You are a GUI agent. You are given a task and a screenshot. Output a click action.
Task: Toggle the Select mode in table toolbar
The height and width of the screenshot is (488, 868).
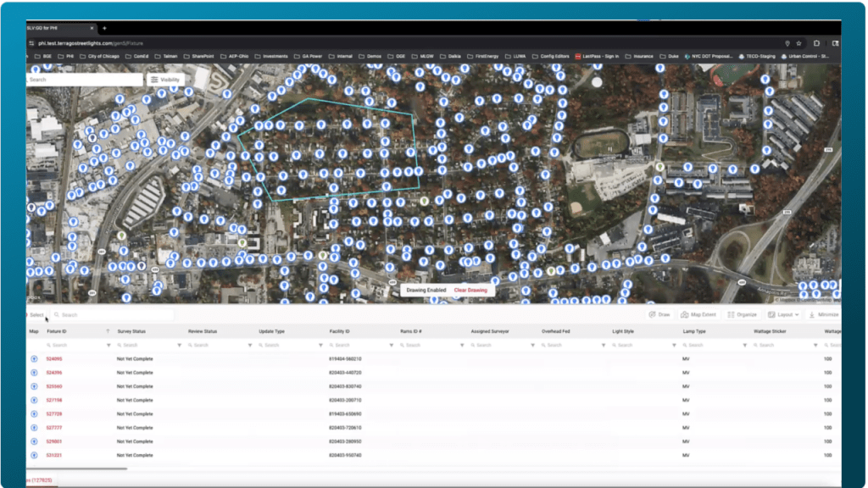pyautogui.click(x=36, y=314)
